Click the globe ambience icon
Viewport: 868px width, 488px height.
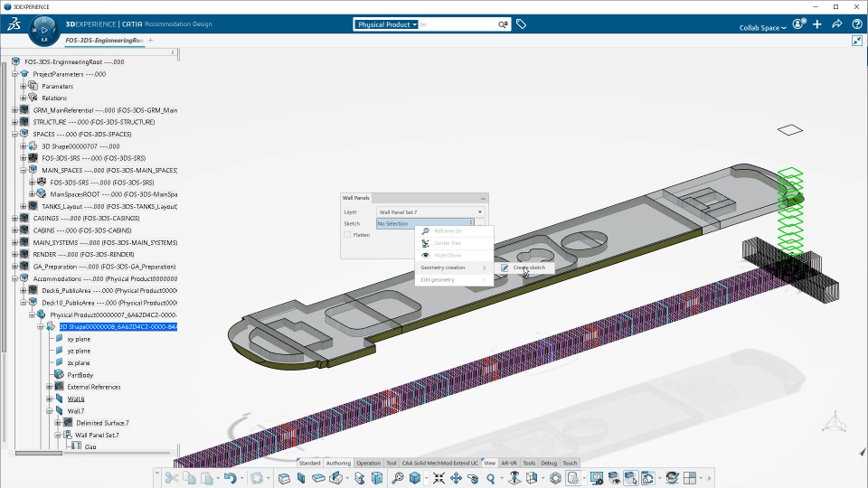[x=672, y=478]
